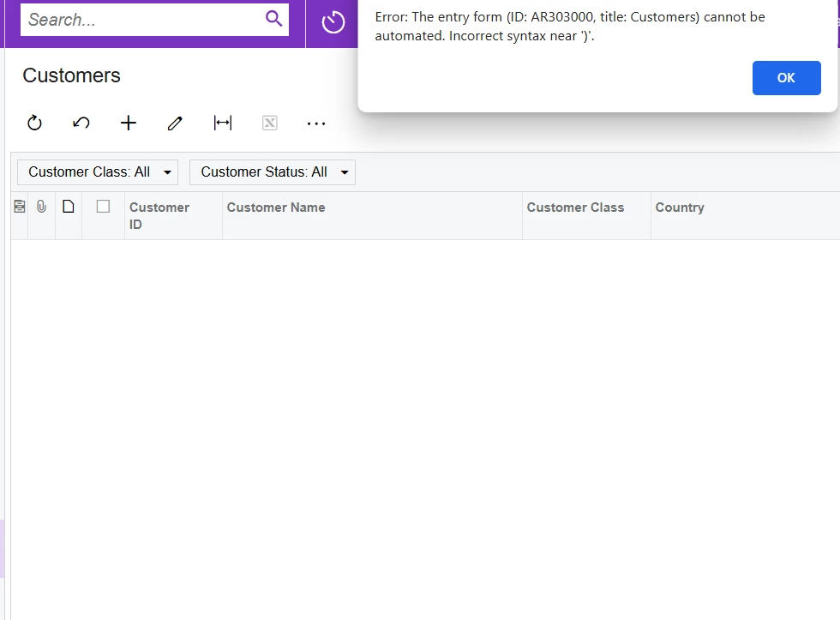Screen dimensions: 840x620
Task: Click the attachments paperclip column icon
Action: pyautogui.click(x=41, y=207)
